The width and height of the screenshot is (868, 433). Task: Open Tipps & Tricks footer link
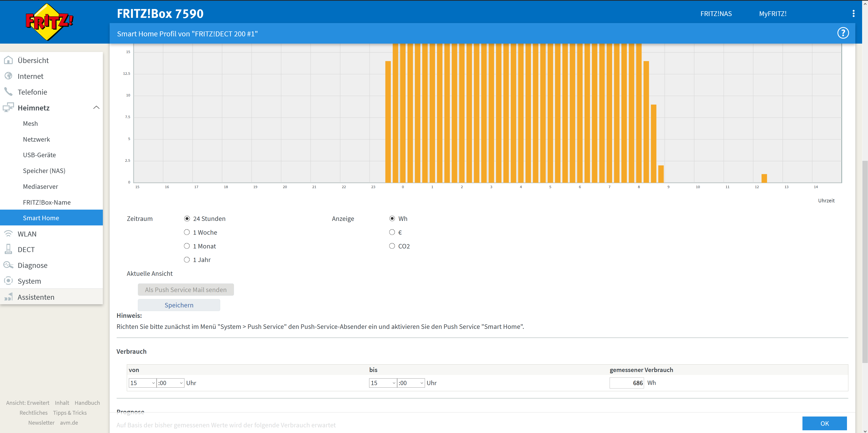70,413
